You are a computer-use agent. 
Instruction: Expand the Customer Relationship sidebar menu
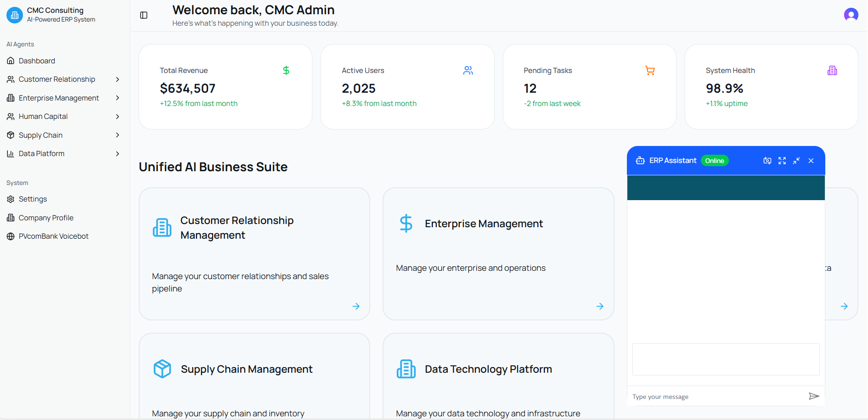tap(118, 79)
